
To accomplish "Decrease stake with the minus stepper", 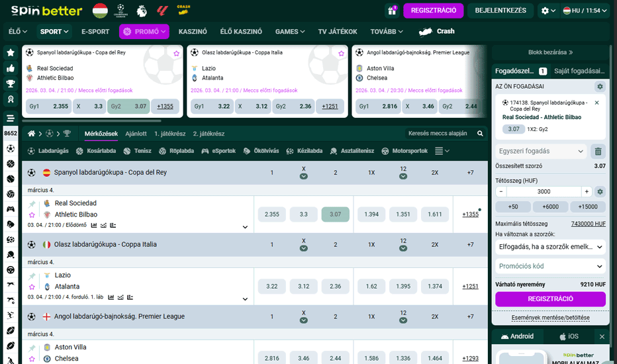I will point(501,192).
